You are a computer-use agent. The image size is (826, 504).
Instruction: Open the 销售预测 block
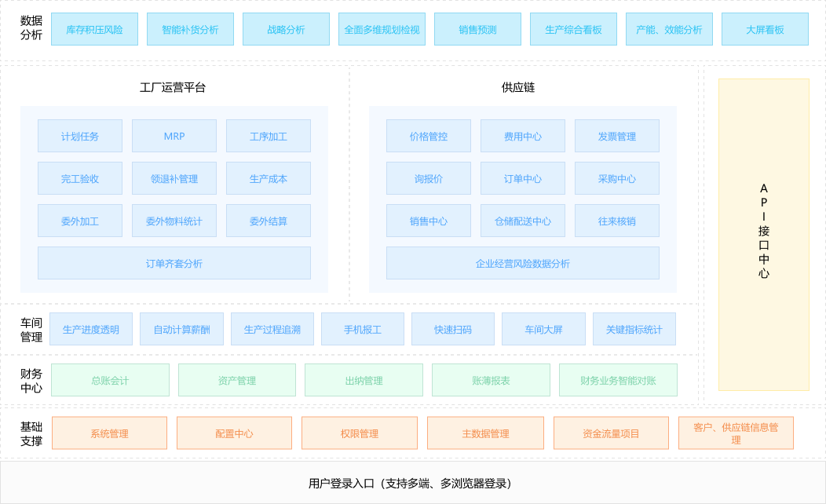coord(477,29)
